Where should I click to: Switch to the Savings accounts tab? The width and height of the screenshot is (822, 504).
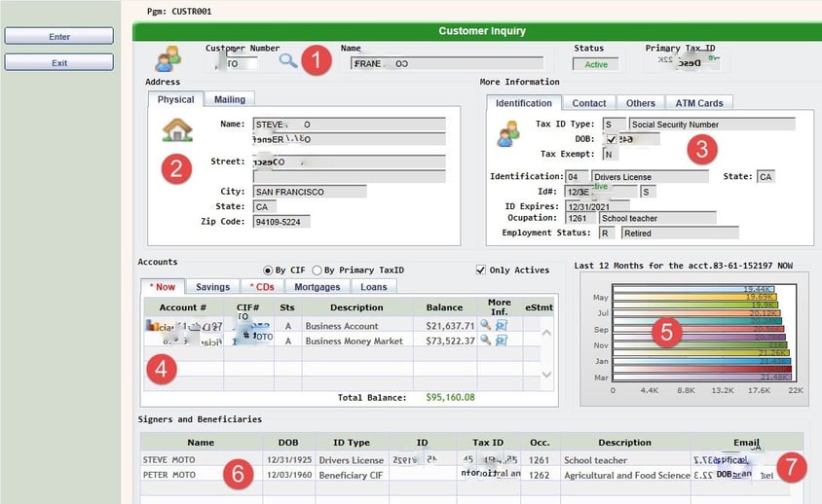(x=212, y=287)
